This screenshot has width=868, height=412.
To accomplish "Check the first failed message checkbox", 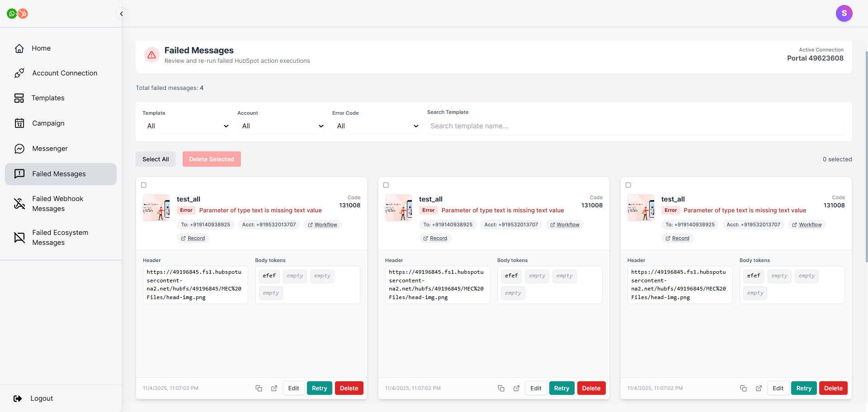I will tap(144, 185).
